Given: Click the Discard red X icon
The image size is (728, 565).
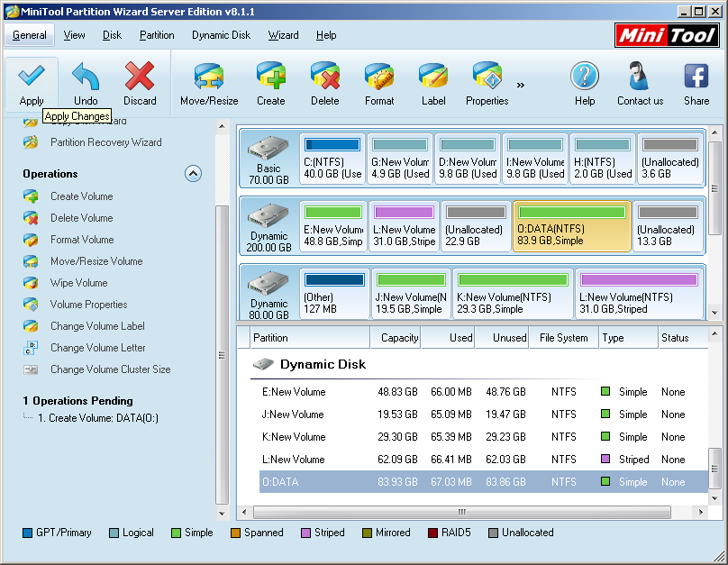Looking at the screenshot, I should (x=140, y=76).
